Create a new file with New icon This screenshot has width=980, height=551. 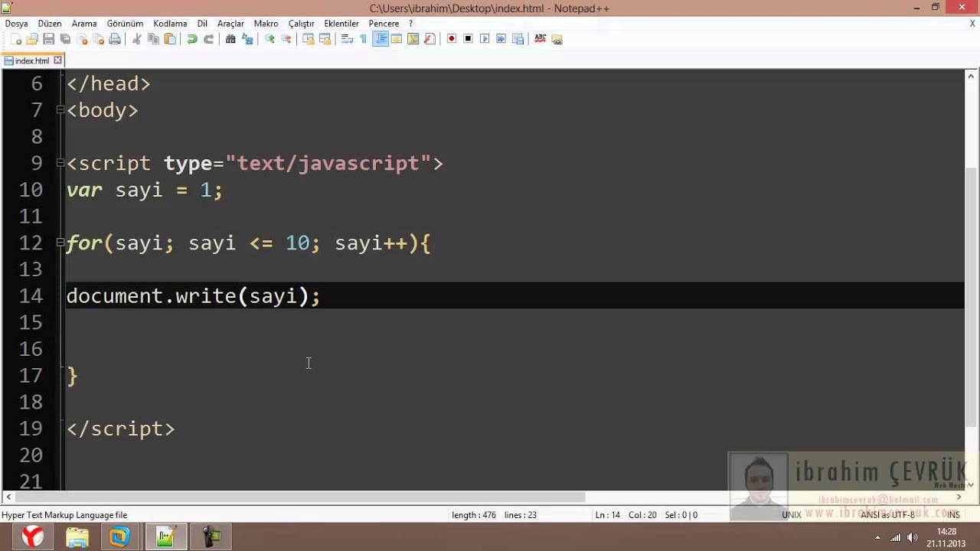tap(16, 39)
